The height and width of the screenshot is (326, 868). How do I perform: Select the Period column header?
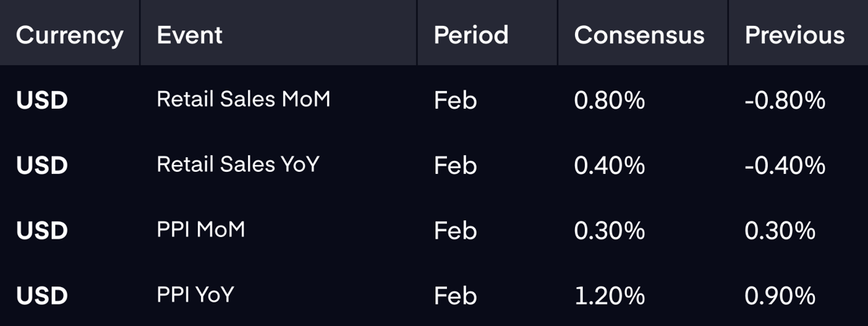pos(471,36)
